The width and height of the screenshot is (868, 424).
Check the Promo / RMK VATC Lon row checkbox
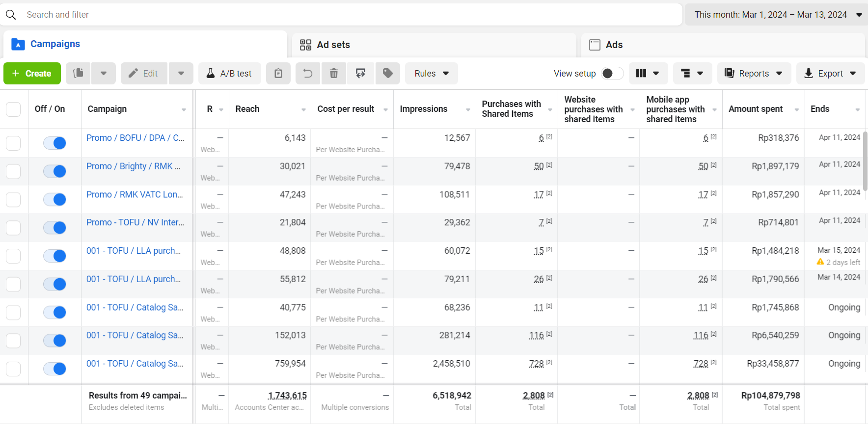pos(13,200)
